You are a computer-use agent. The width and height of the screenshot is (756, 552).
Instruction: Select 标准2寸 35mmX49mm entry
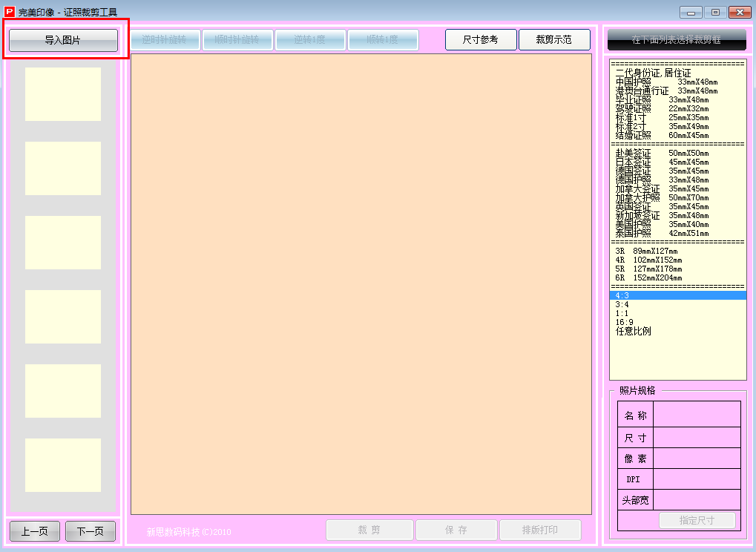click(x=678, y=126)
